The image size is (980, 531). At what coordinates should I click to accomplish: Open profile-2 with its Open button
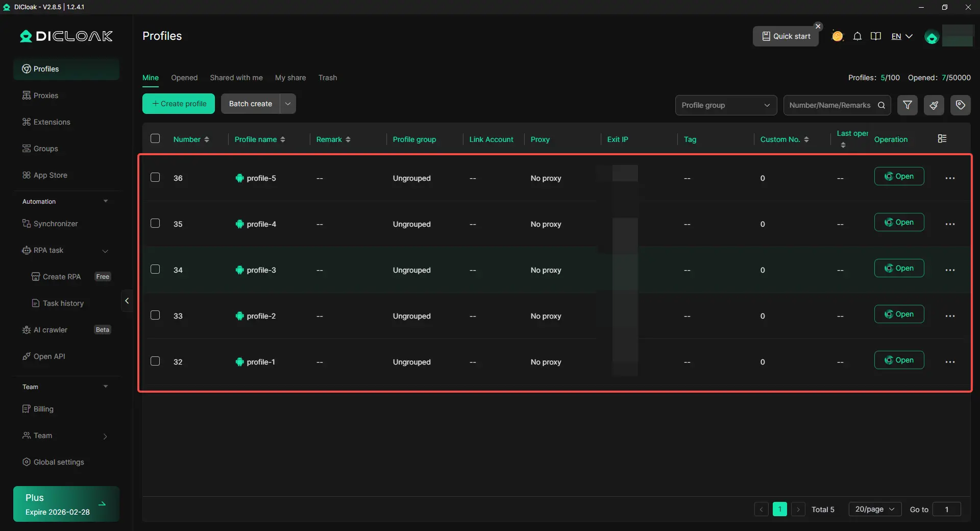click(899, 314)
